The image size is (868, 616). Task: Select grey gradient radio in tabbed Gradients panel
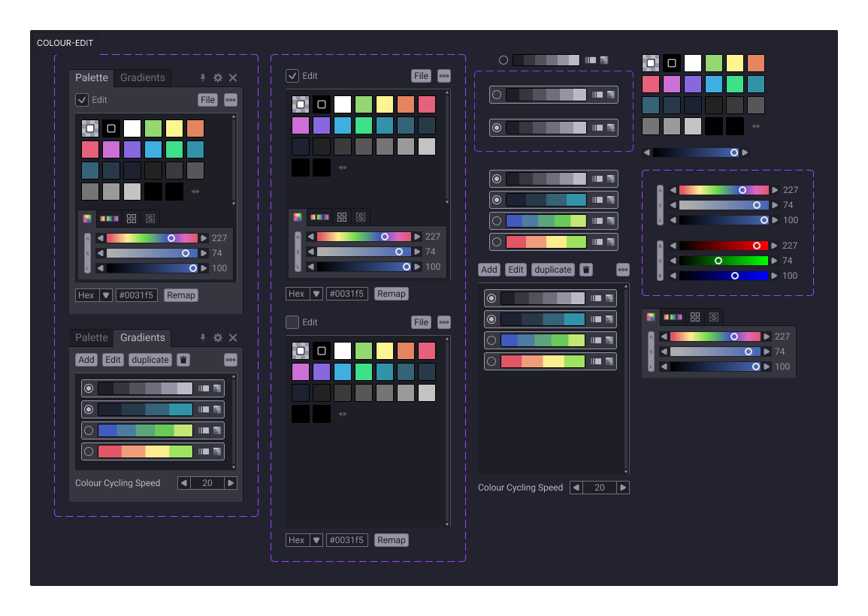[89, 388]
